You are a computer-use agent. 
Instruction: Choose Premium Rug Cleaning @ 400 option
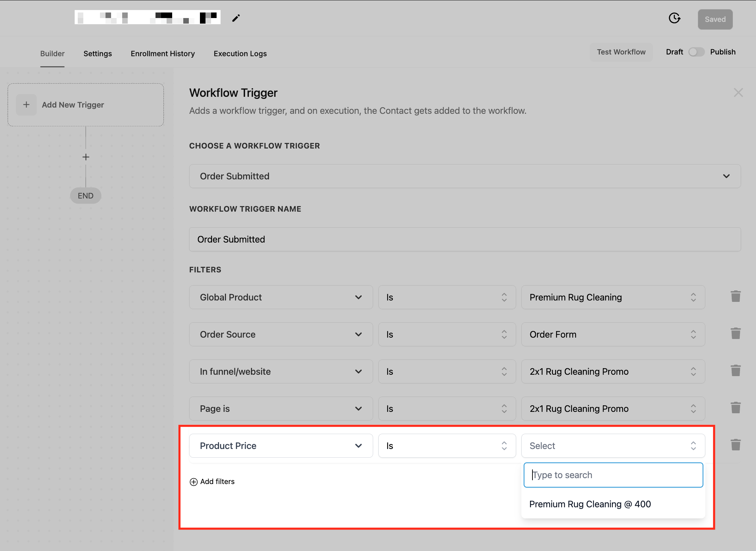[590, 504]
